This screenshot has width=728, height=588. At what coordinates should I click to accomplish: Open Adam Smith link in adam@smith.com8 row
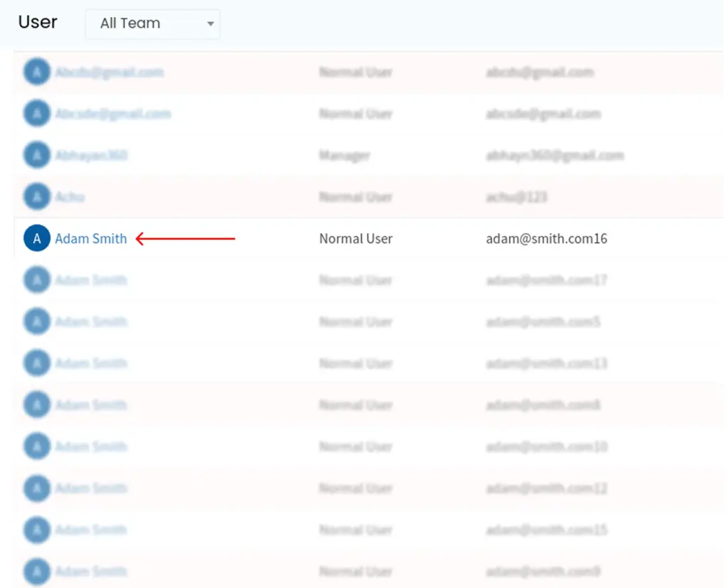pos(91,405)
